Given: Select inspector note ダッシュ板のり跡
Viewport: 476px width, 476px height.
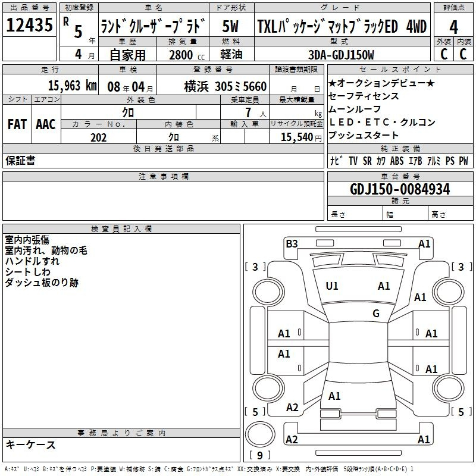Looking at the screenshot, I should point(42,283).
